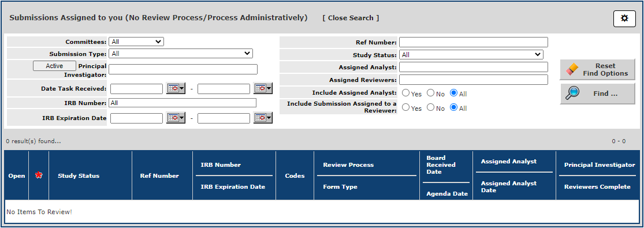Click IRB Expiration Date column header
Screen dimensions: 644x228
[233, 186]
